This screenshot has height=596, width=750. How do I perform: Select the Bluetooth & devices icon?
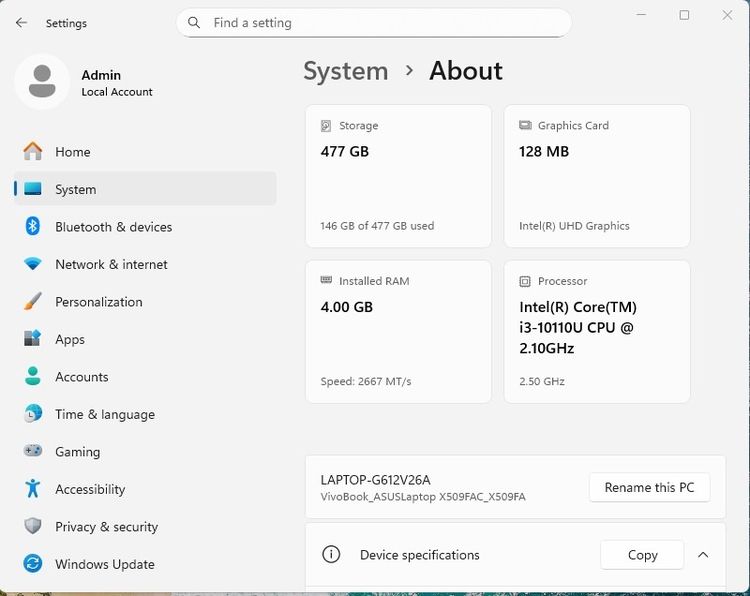pos(33,226)
